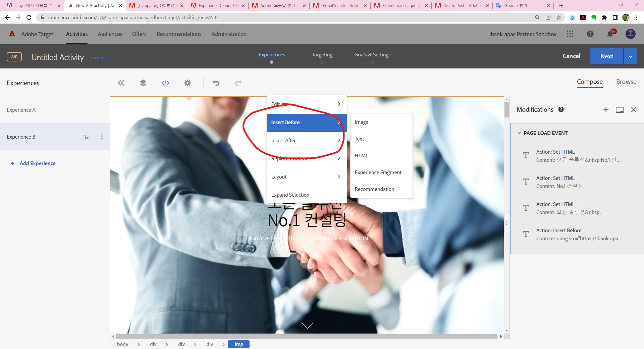Select Experience A

(55, 110)
